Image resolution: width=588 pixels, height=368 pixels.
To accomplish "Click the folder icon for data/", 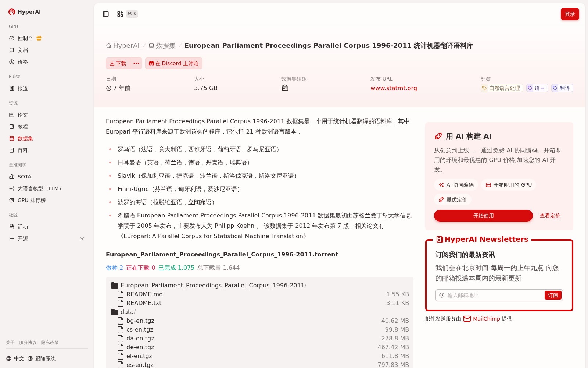I will [x=115, y=312].
